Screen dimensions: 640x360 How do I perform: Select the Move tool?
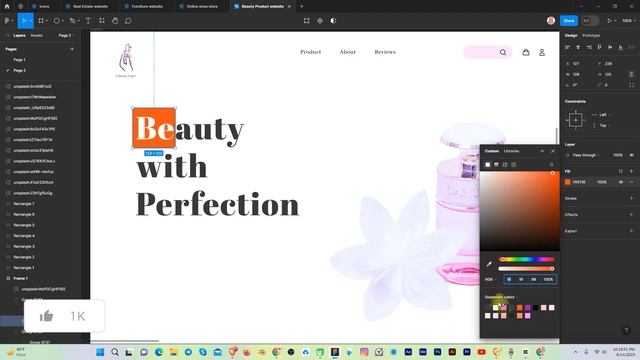click(24, 21)
